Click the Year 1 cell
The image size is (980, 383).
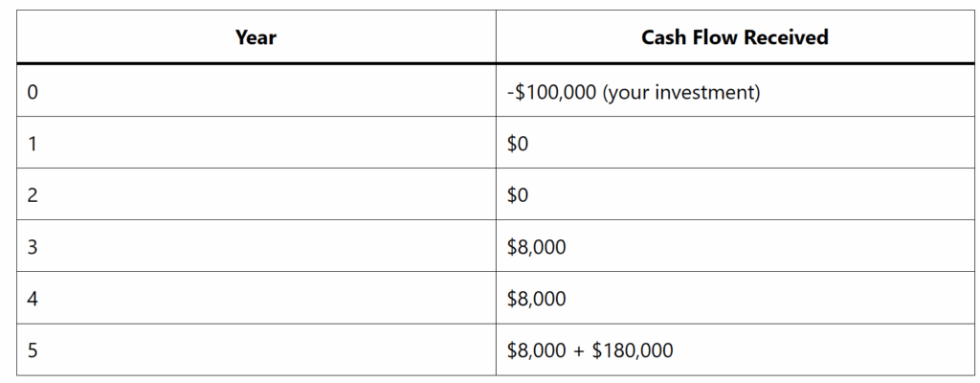(256, 143)
